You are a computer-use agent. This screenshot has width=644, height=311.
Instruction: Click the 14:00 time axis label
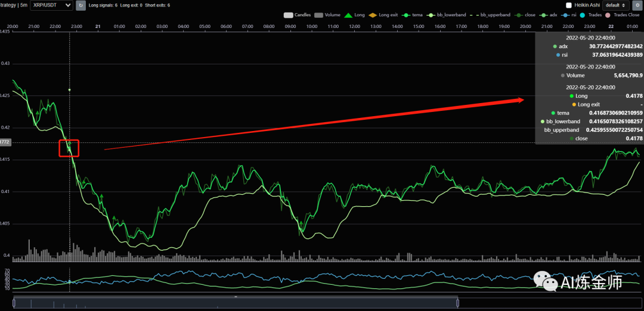tap(397, 26)
